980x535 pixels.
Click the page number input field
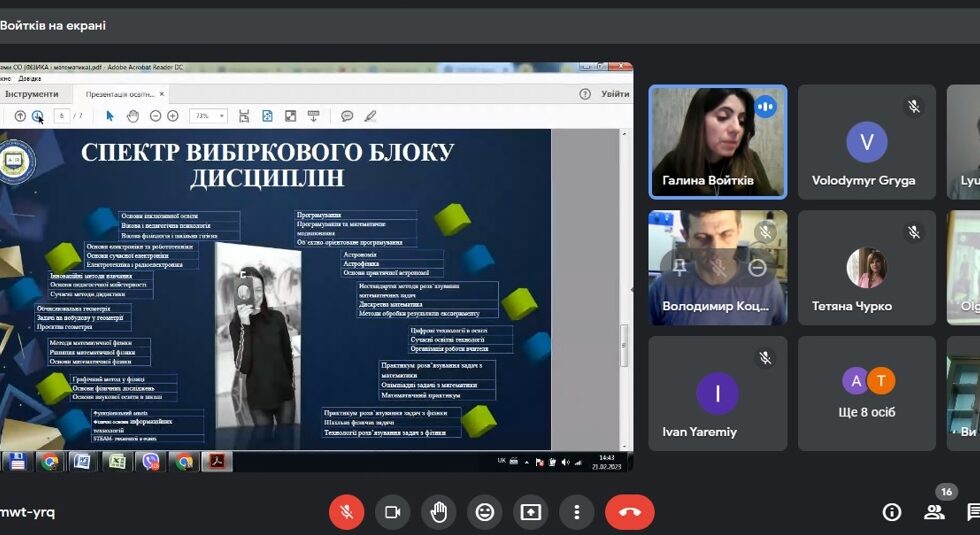tap(62, 116)
